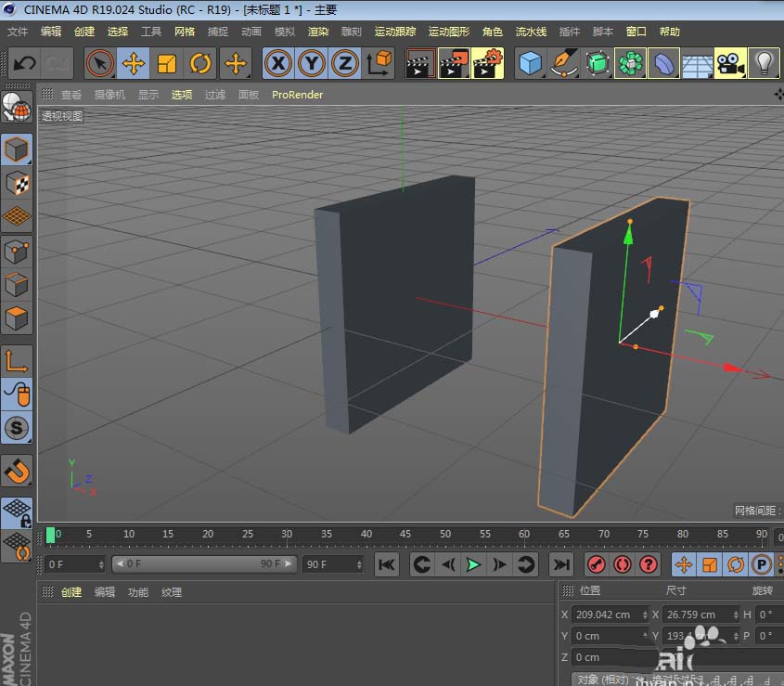Open Render Settings from the toolbar
The width and height of the screenshot is (784, 686).
[x=486, y=63]
